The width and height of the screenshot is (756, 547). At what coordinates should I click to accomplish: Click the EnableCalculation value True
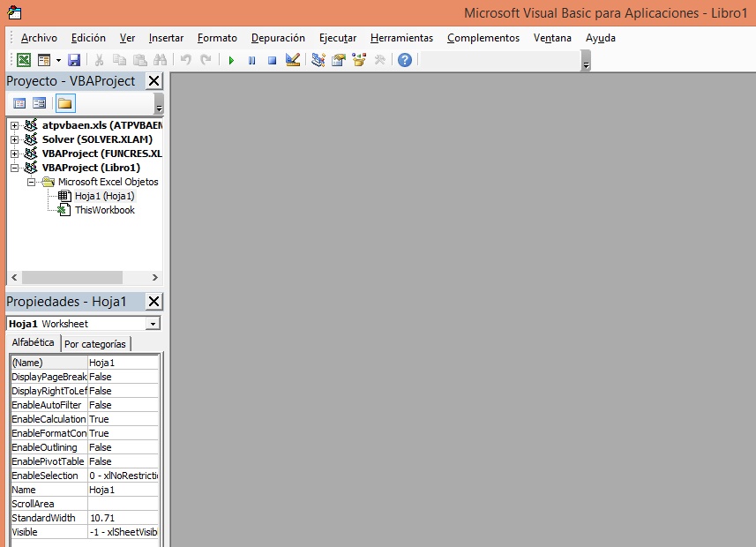click(x=123, y=419)
